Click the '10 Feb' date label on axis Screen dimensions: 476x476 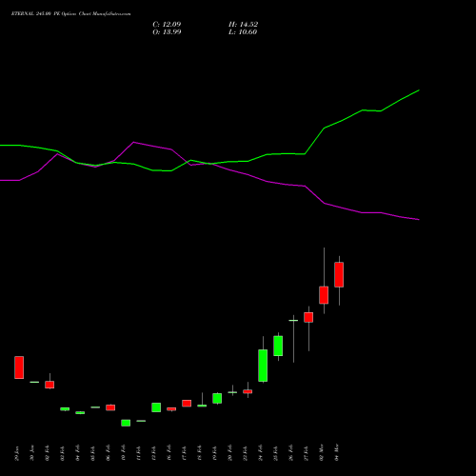124,453
